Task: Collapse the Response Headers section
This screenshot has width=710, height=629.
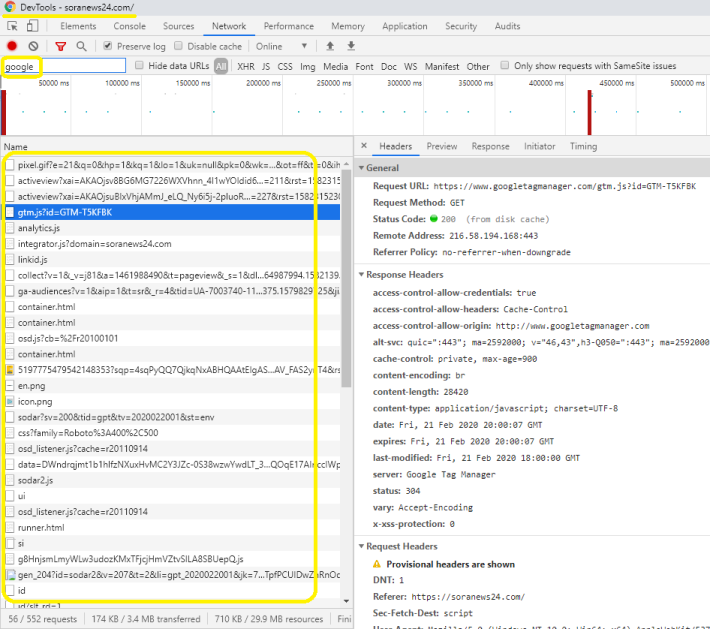Action: 361,275
